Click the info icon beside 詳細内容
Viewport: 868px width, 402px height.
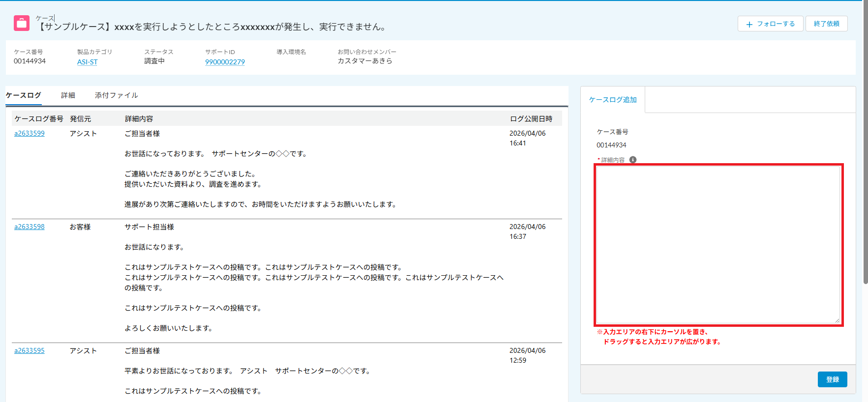pyautogui.click(x=633, y=160)
